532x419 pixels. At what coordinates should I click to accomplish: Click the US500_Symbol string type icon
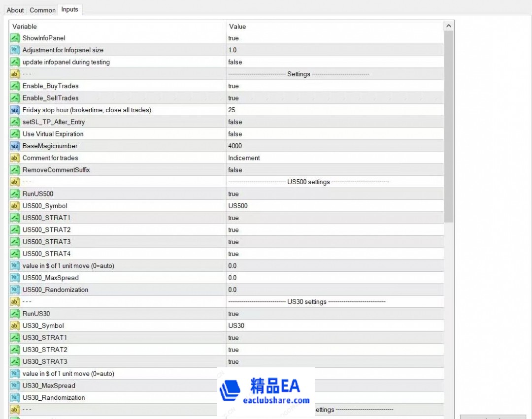pos(15,206)
